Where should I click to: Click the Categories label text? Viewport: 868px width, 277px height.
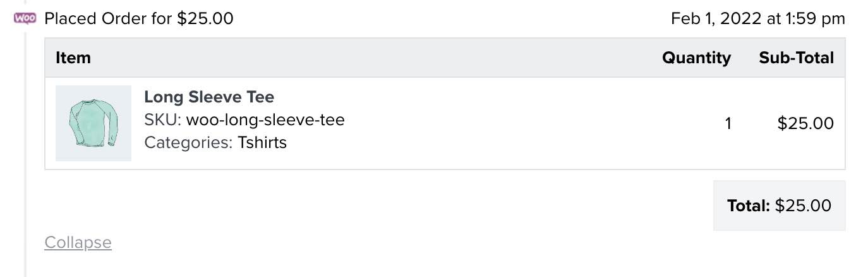(x=188, y=142)
